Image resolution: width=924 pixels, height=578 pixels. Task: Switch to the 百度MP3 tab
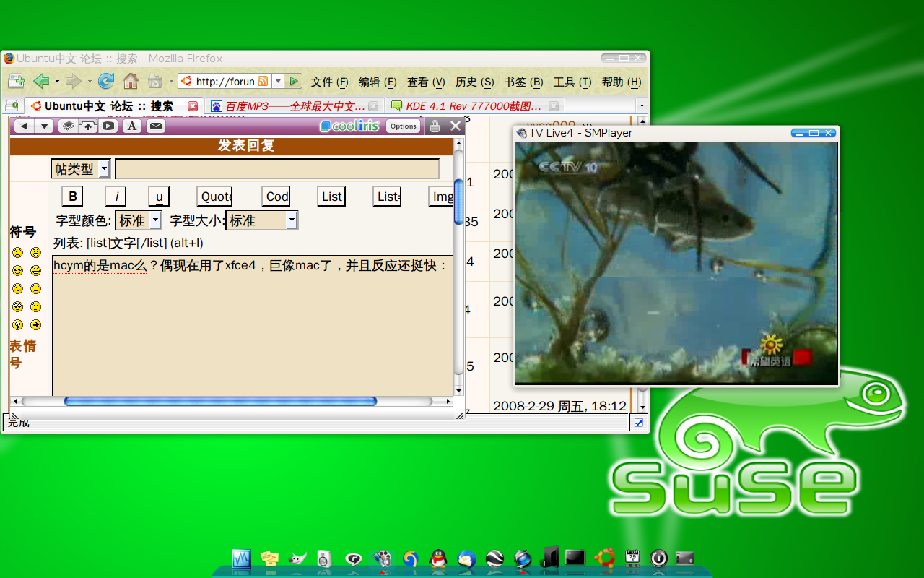(295, 106)
